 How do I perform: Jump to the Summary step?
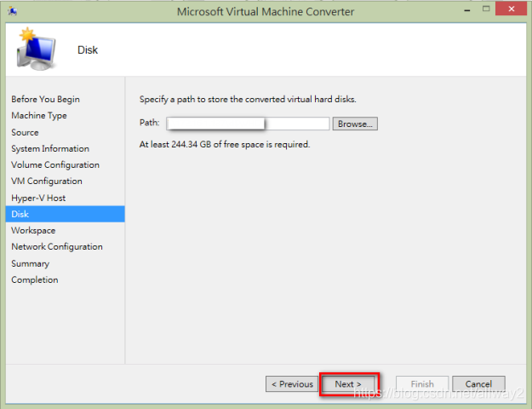coord(30,263)
